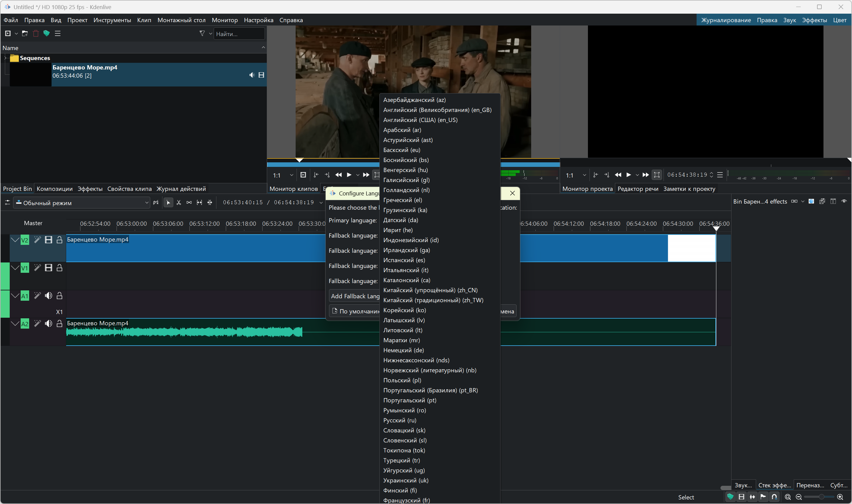Toggle snapping with the magnet icon
Image resolution: width=852 pixels, height=504 pixels.
[774, 497]
